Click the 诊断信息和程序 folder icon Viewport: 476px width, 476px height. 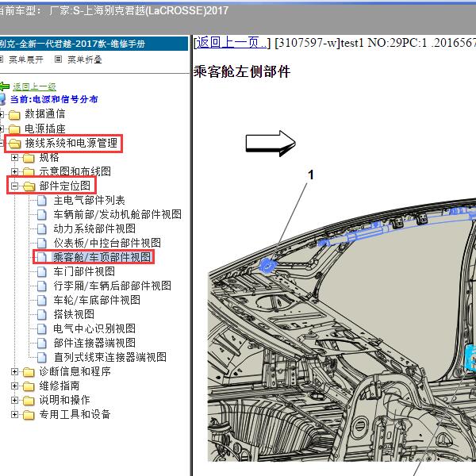tap(29, 372)
